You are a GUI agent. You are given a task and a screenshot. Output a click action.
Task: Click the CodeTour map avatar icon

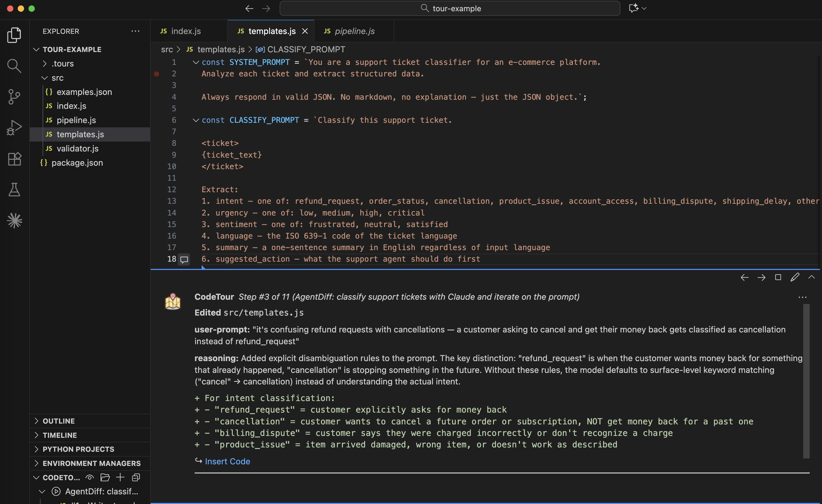click(x=173, y=302)
